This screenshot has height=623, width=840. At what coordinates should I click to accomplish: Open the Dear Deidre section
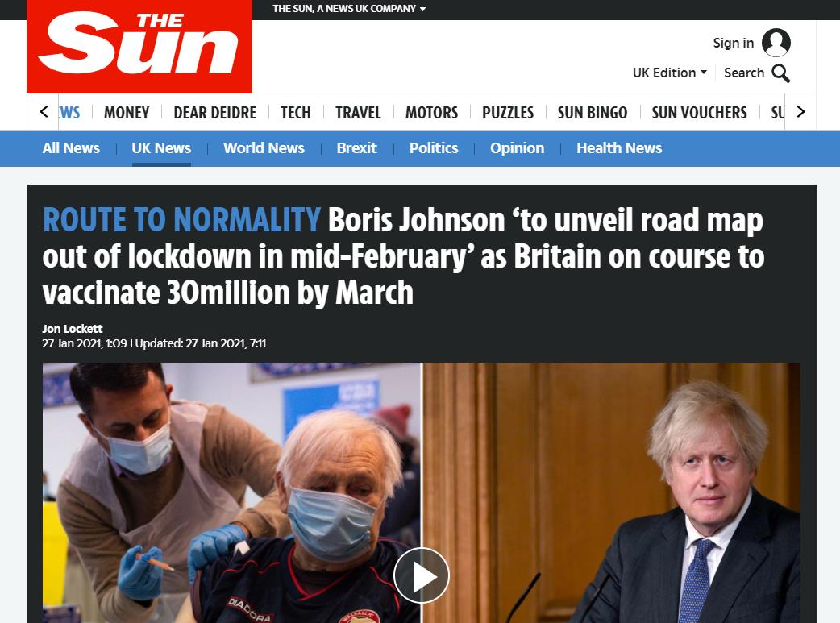pos(214,113)
